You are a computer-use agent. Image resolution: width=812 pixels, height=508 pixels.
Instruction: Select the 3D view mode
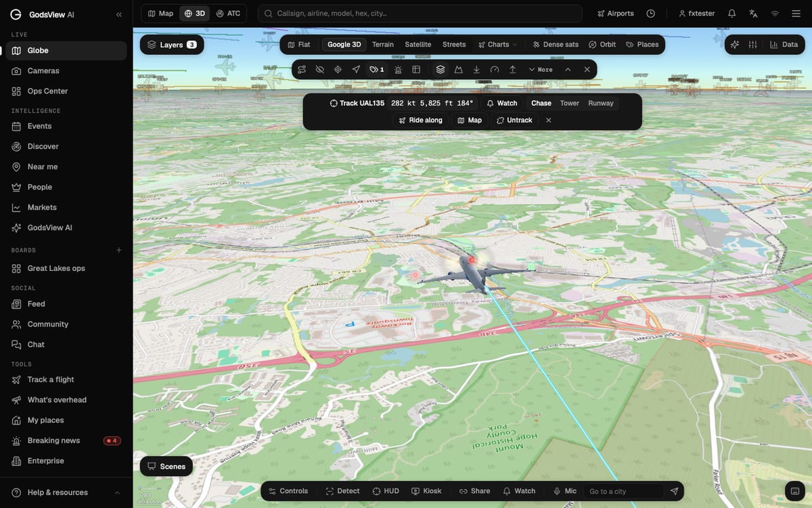[x=194, y=14]
